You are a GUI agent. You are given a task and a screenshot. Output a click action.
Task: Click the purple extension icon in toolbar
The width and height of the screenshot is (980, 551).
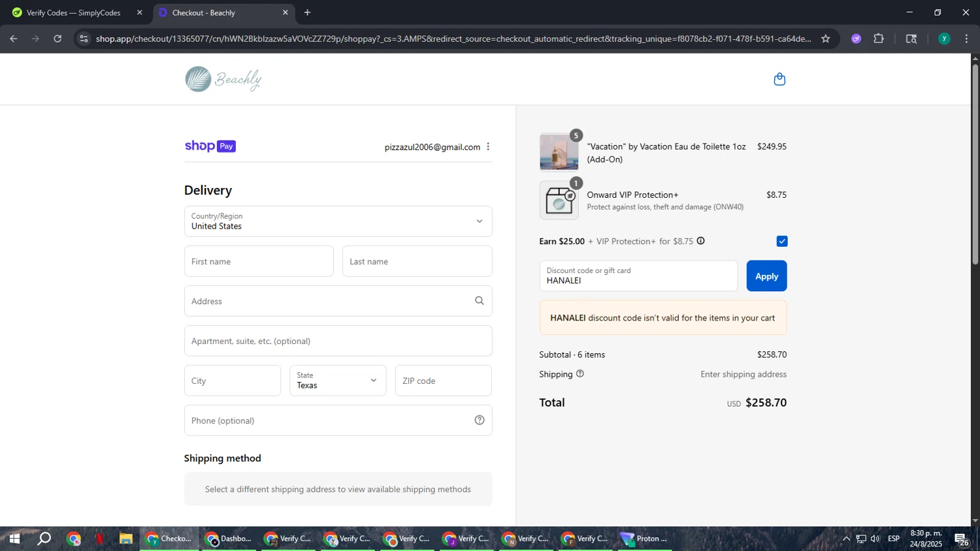coord(857,39)
